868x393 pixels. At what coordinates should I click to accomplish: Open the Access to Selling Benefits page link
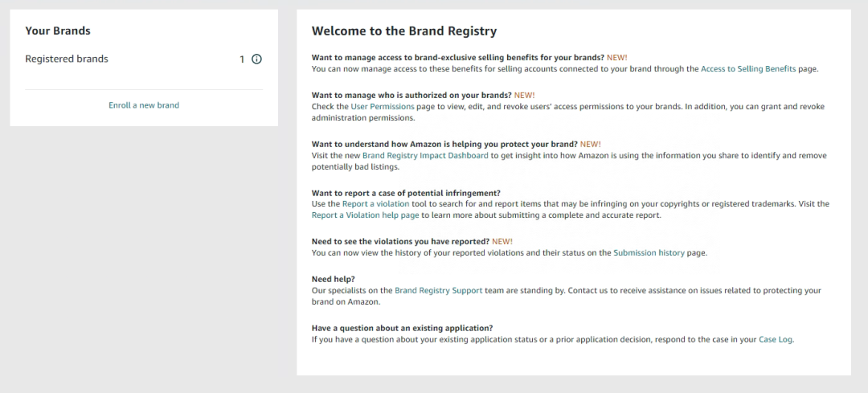(748, 69)
